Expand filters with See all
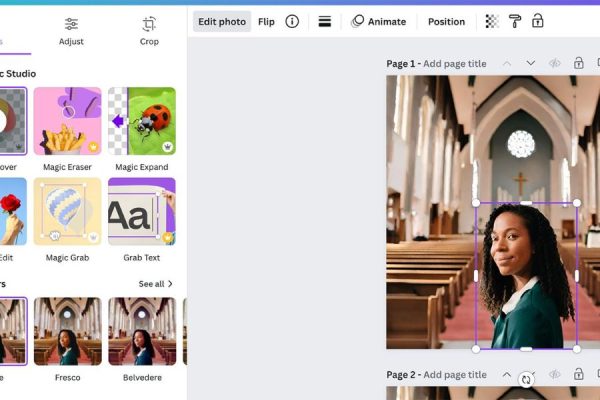The width and height of the screenshot is (600, 400). pyautogui.click(x=155, y=284)
